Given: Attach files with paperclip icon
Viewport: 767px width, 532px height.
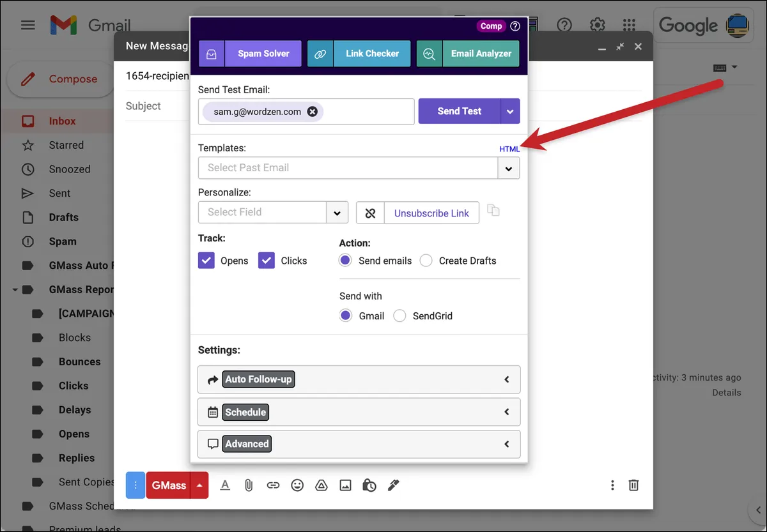Looking at the screenshot, I should (249, 485).
